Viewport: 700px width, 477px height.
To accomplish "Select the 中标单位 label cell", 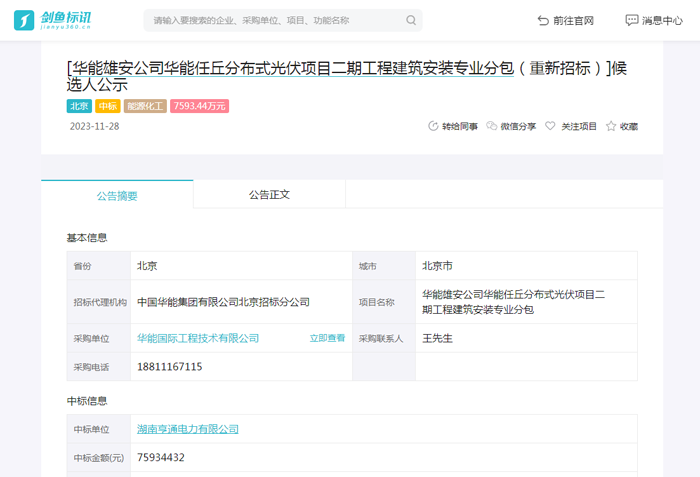I will 99,429.
